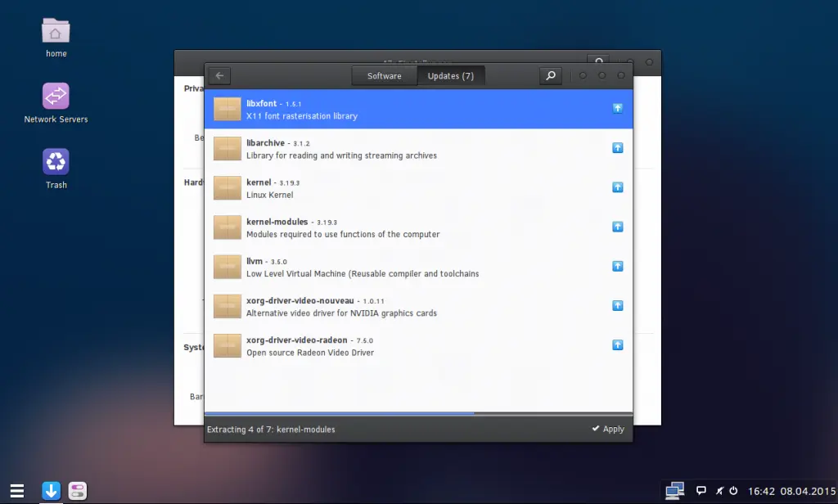The width and height of the screenshot is (838, 504).
Task: Switch to the Software tab
Action: click(x=384, y=75)
